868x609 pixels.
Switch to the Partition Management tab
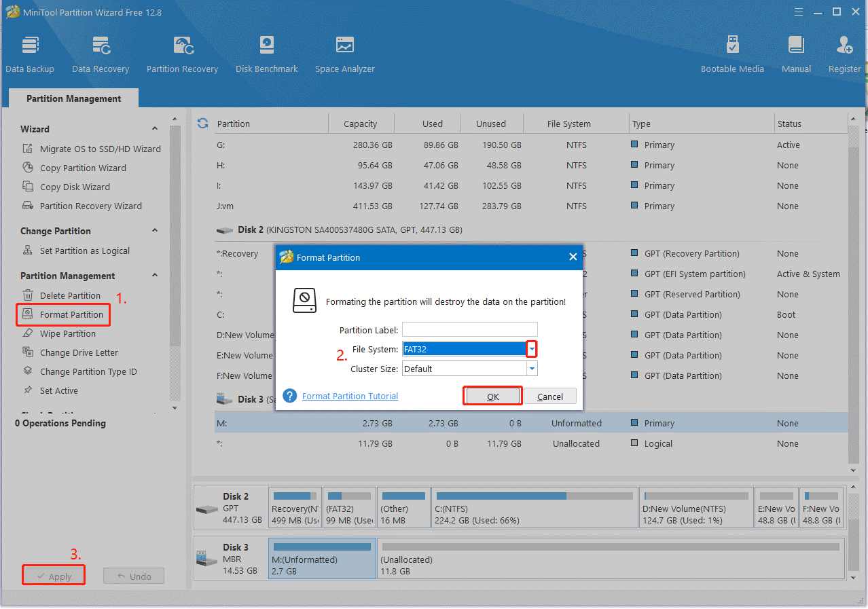73,98
